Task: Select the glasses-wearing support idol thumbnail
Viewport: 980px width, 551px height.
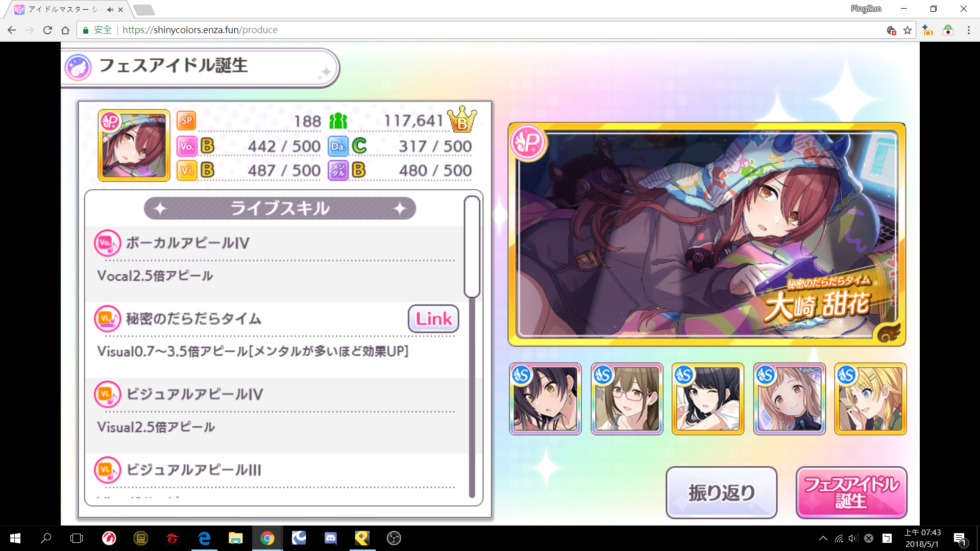Action: 627,399
